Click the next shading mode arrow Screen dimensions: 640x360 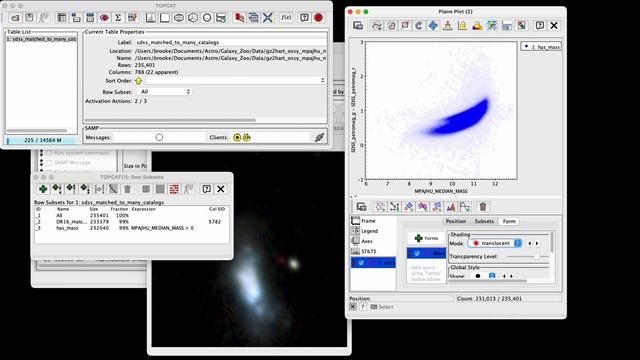(x=537, y=243)
